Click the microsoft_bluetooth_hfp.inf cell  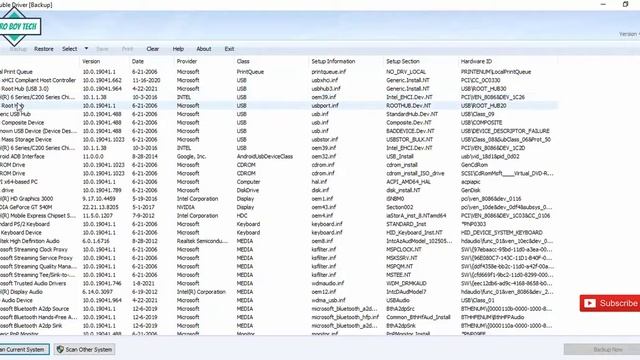345,317
